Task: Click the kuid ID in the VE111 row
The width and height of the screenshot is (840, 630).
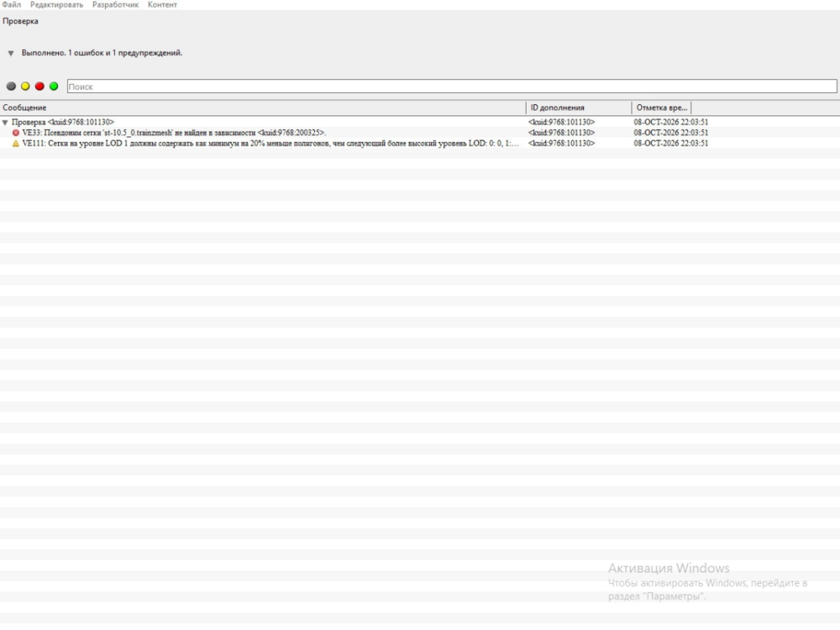Action: coord(561,144)
